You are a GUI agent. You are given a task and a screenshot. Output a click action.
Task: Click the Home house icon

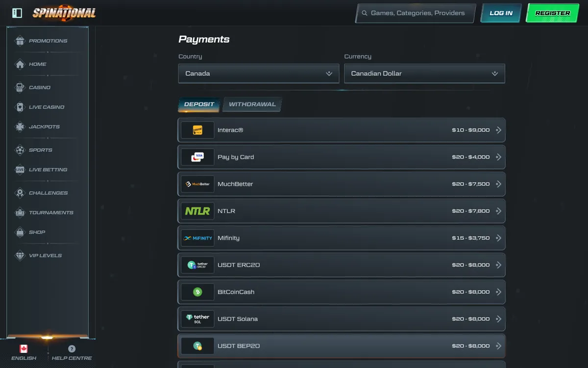pyautogui.click(x=20, y=64)
